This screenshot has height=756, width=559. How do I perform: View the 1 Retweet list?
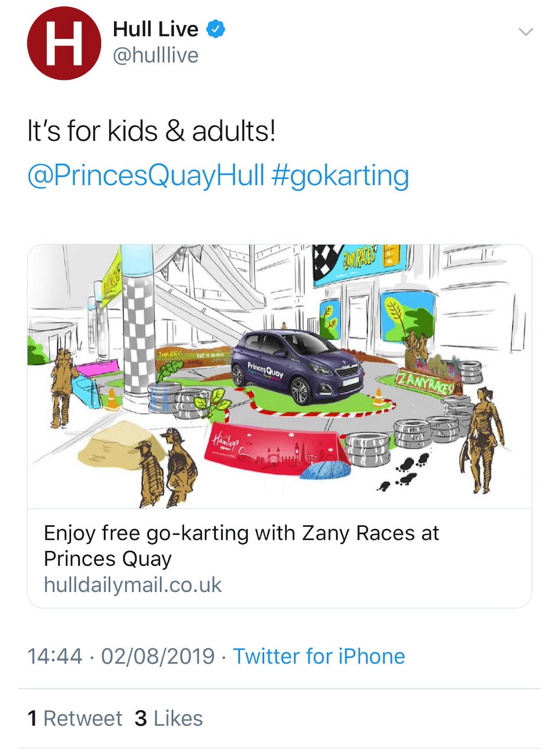(x=74, y=718)
